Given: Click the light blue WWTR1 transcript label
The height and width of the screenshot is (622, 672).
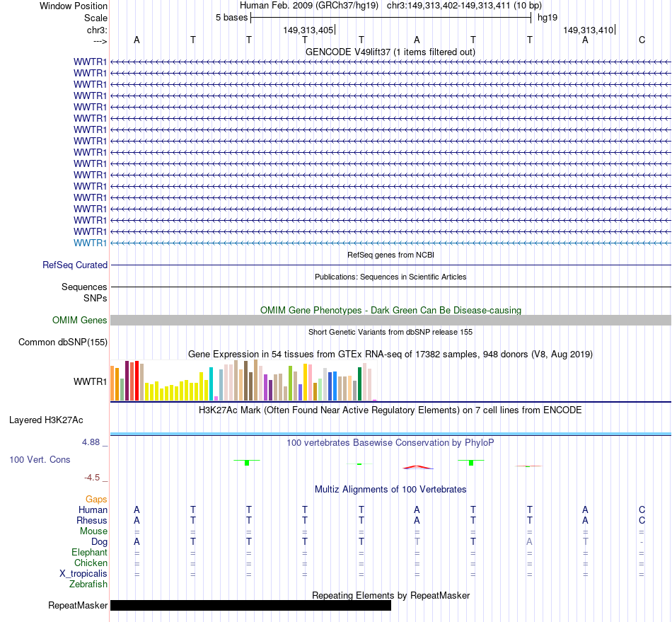Looking at the screenshot, I should [x=90, y=243].
